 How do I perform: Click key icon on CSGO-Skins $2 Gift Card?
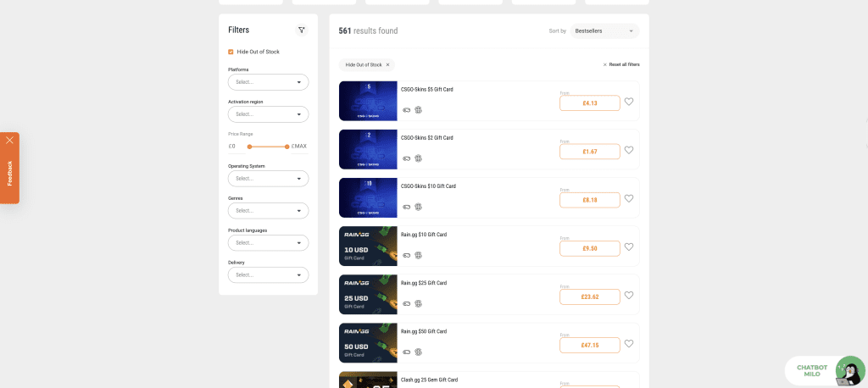(406, 158)
